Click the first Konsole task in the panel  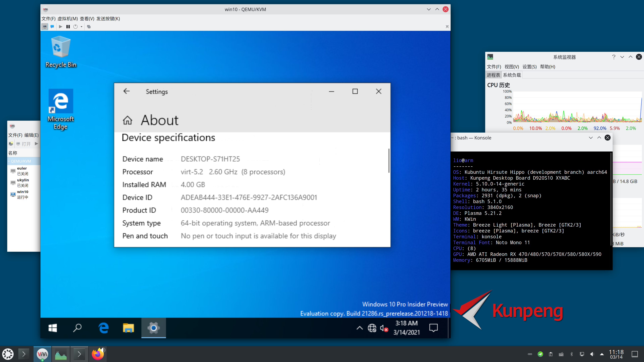[x=24, y=354]
